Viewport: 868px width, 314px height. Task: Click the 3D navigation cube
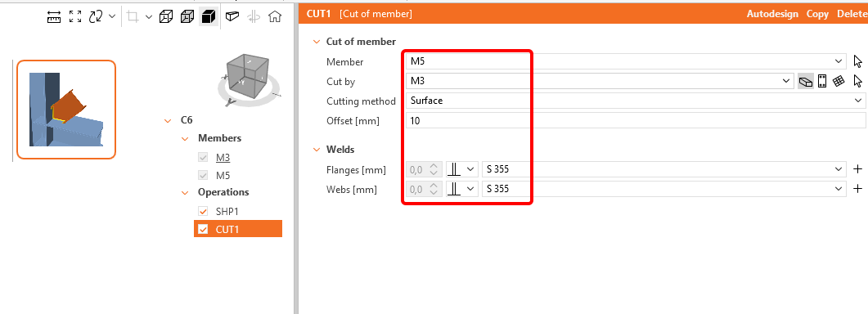click(x=250, y=79)
